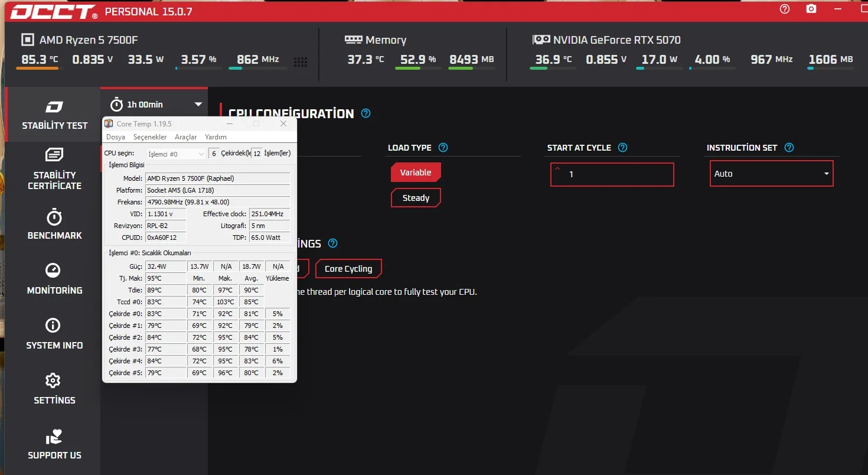The width and height of the screenshot is (868, 475).
Task: Click the CPU voltage reading 0.835 V
Action: 93,59
